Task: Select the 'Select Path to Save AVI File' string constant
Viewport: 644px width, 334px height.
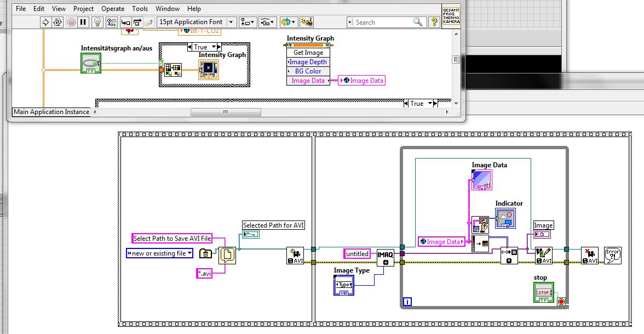Action: (172, 238)
